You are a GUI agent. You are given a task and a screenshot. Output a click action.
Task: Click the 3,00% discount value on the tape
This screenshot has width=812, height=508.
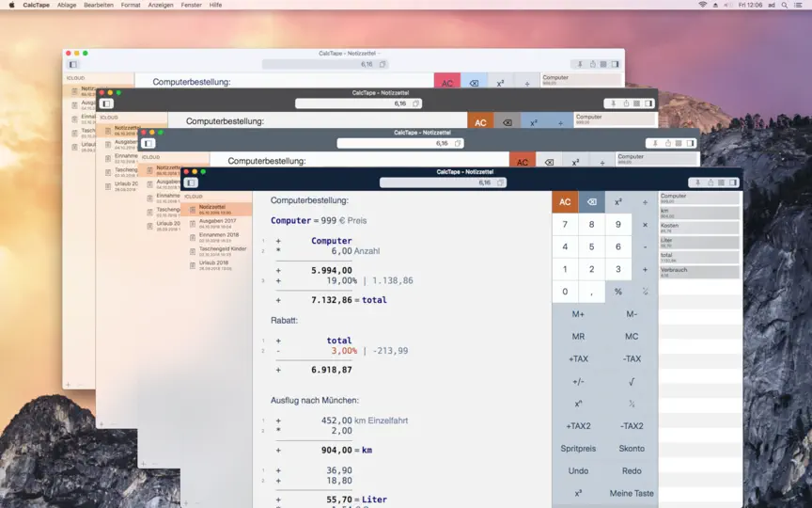click(344, 351)
